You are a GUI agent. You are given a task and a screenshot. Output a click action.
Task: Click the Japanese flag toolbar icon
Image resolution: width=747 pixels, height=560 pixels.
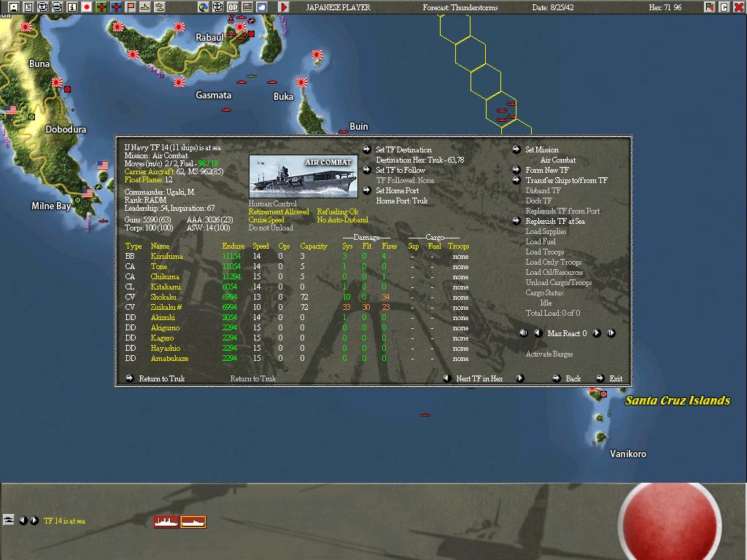click(87, 7)
